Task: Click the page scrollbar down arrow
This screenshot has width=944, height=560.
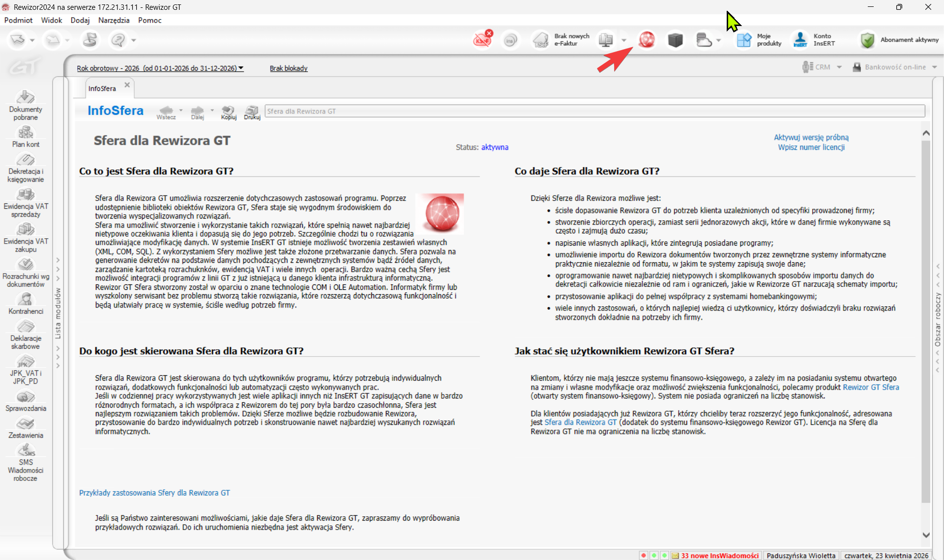Action: click(926, 535)
